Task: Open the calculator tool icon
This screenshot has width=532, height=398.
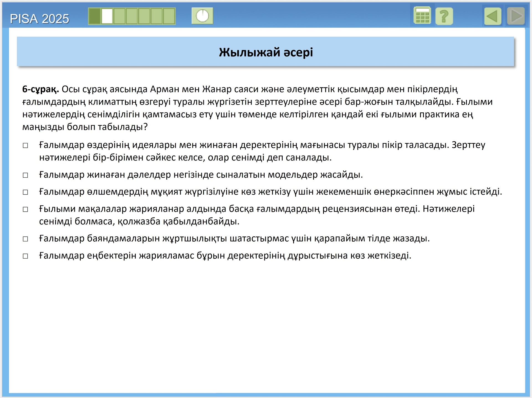Action: [422, 16]
